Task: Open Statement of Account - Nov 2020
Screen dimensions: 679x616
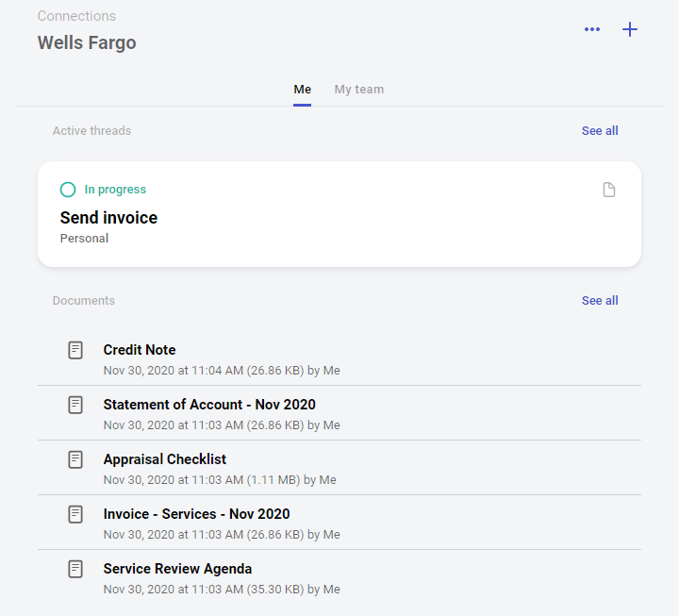Action: click(209, 404)
